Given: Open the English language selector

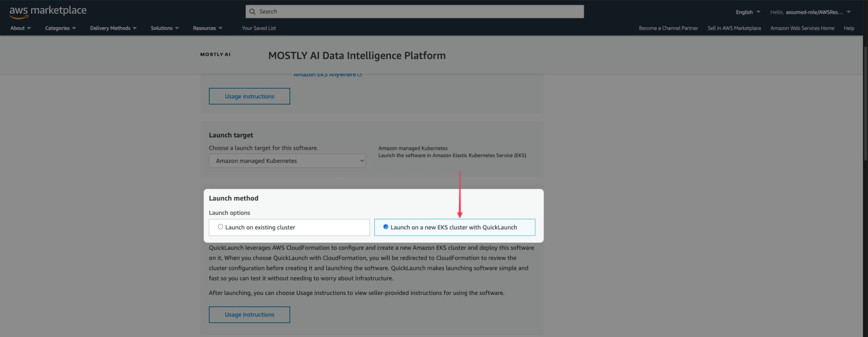Looking at the screenshot, I should pyautogui.click(x=748, y=12).
